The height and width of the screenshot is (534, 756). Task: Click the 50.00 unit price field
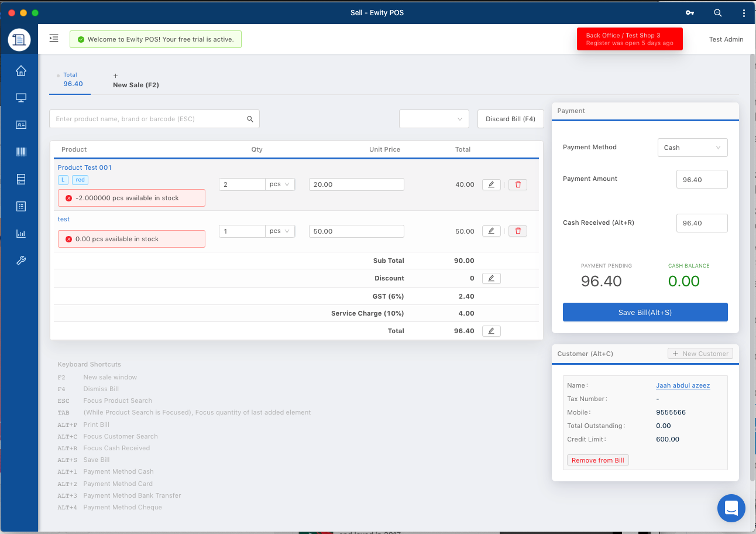356,231
